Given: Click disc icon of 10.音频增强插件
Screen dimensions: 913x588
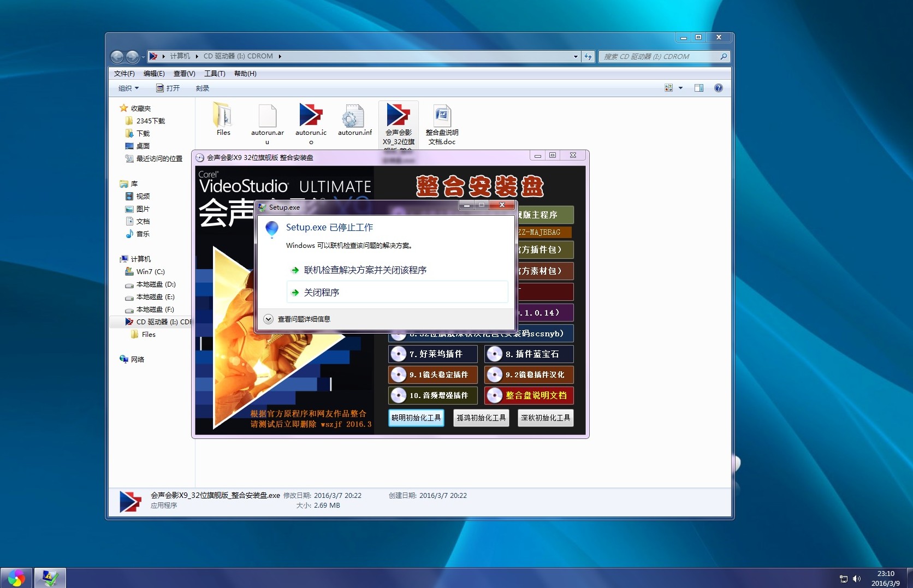Looking at the screenshot, I should [398, 396].
